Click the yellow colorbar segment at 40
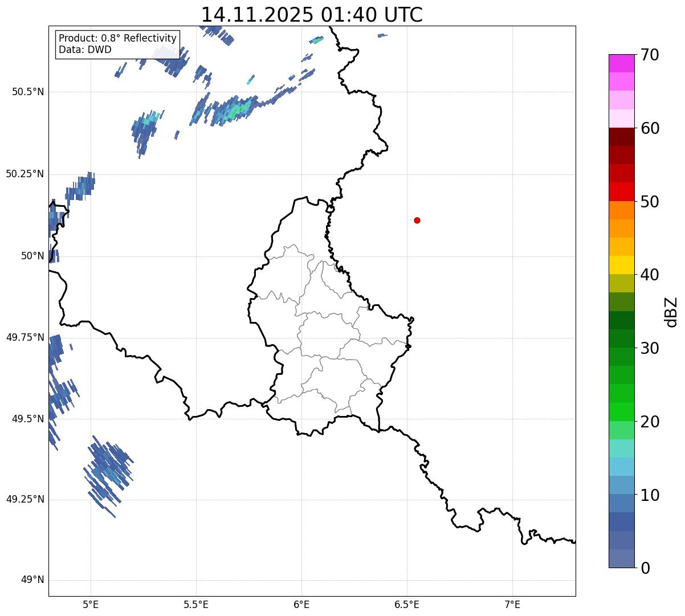The height and width of the screenshot is (616, 685). [x=622, y=265]
